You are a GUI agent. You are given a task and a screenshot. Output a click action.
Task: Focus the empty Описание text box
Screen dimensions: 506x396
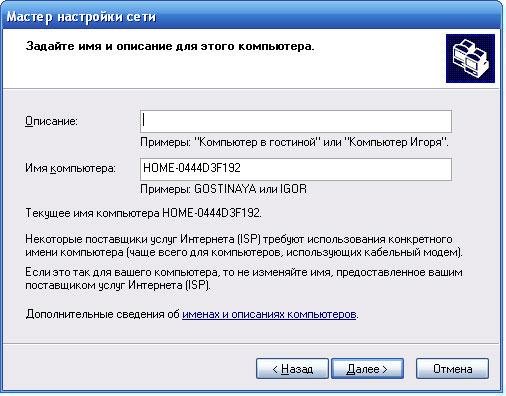point(296,121)
